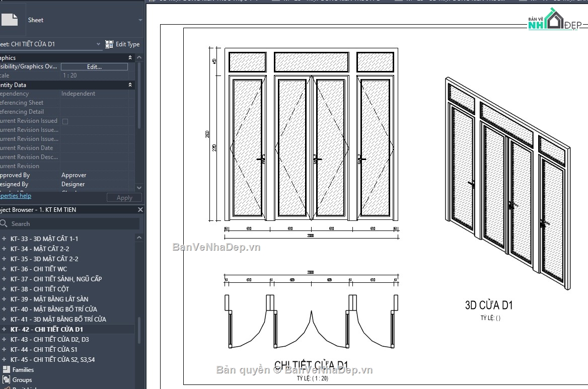This screenshot has width=588, height=389.
Task: Select KT- 39 - MẶT BẰNG LÁT SÀN sheet
Action: click(x=49, y=299)
